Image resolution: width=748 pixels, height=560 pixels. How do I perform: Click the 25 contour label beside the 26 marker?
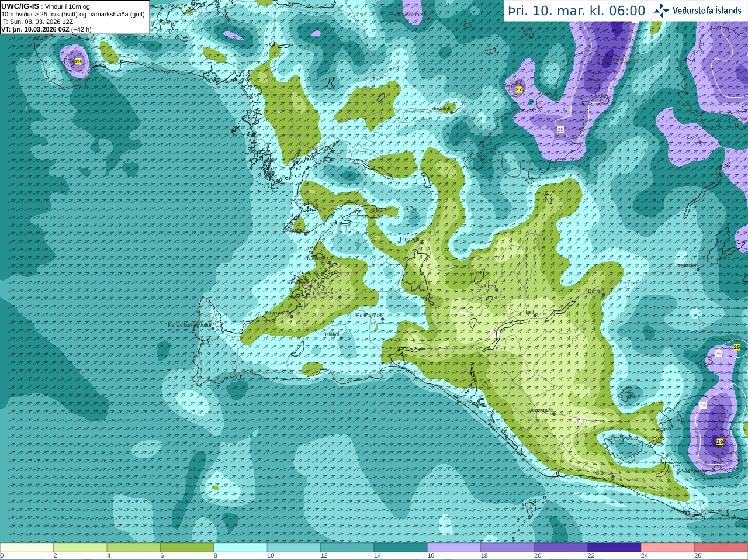pos(718,353)
